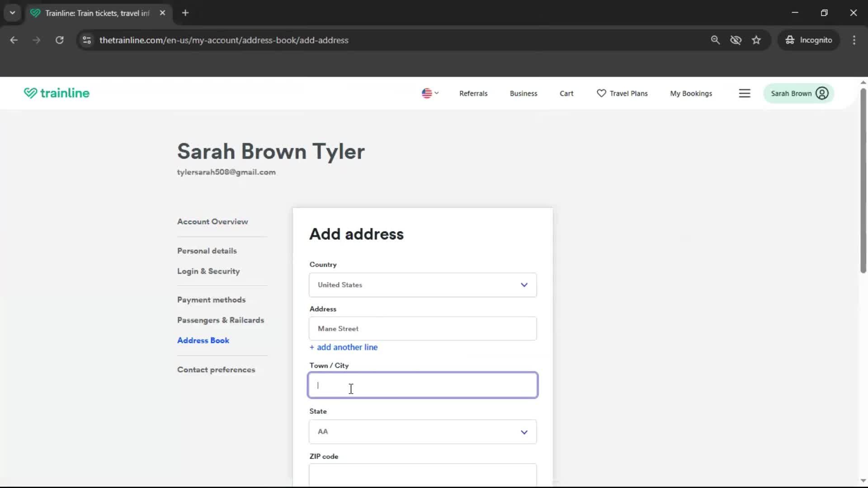Click the Town / City input field

coord(422,385)
